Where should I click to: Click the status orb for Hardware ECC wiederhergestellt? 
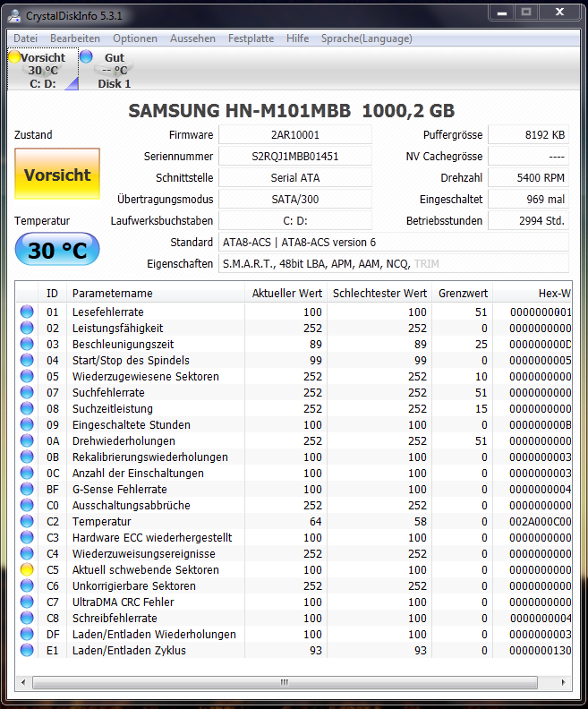(27, 538)
